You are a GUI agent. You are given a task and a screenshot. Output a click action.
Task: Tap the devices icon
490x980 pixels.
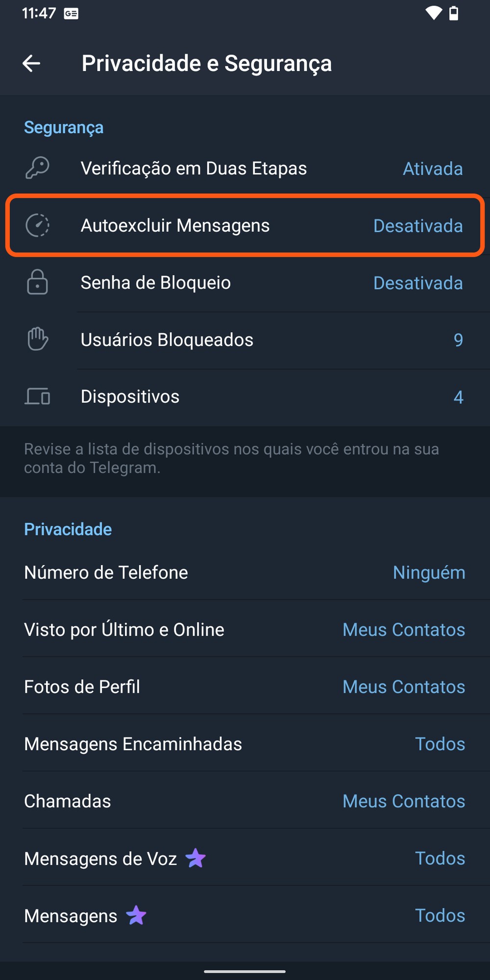click(x=37, y=396)
